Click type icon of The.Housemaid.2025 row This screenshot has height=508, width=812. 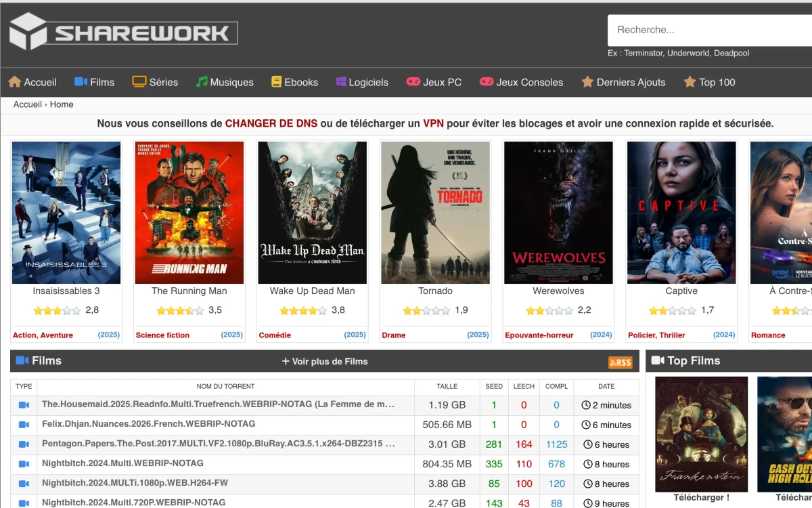[24, 405]
